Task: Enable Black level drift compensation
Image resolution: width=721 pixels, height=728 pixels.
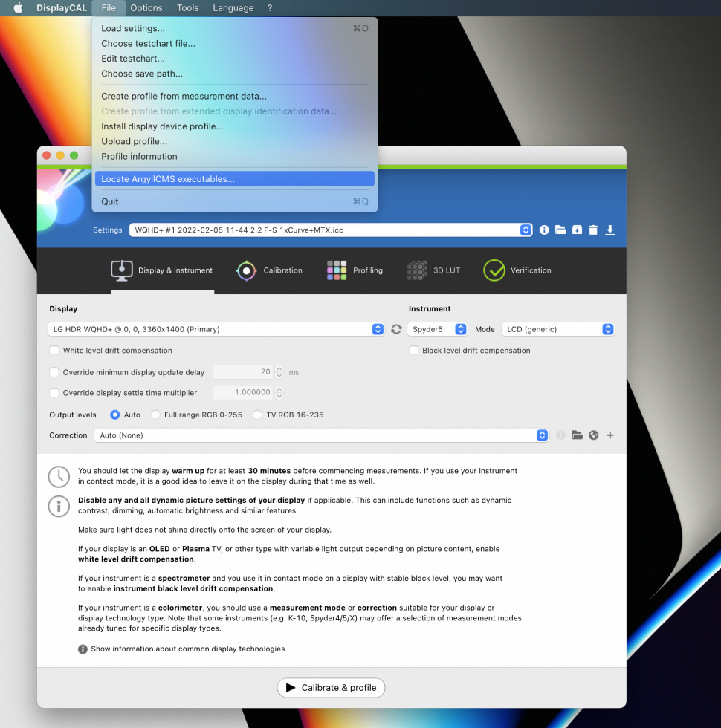Action: coord(413,351)
